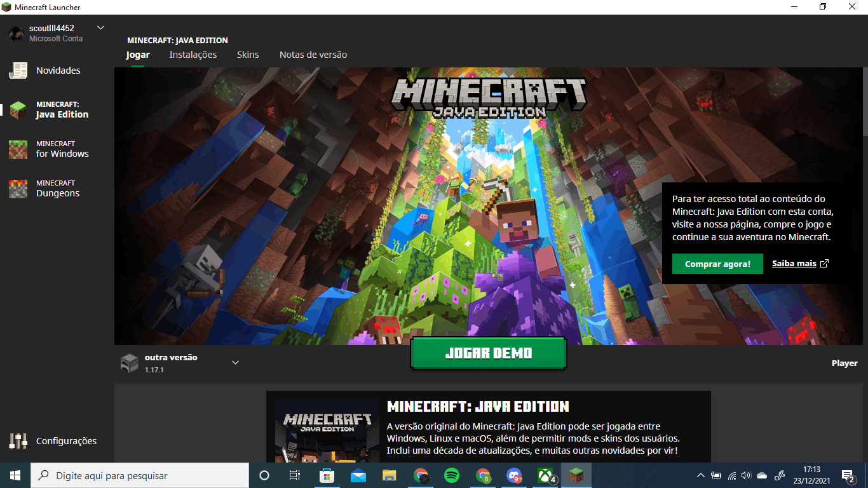Viewport: 868px width, 488px height.
Task: Open Configurações settings
Action: point(53,441)
